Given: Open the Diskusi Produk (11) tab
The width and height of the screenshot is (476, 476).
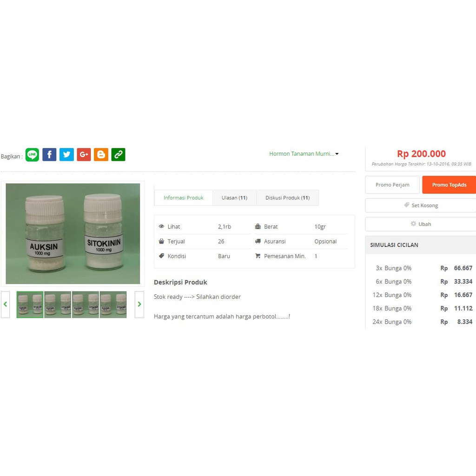Looking at the screenshot, I should [287, 198].
